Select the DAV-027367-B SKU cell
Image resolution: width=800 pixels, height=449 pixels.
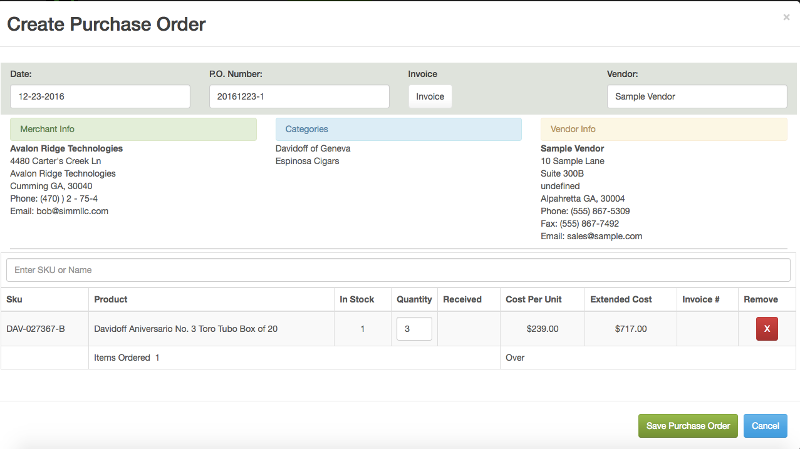pyautogui.click(x=36, y=328)
